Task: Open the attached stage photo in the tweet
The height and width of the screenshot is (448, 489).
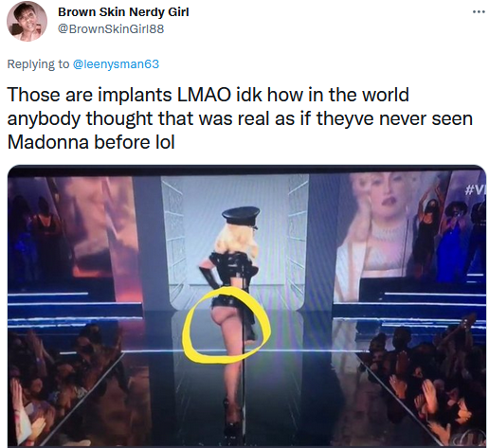Action: tap(246, 306)
